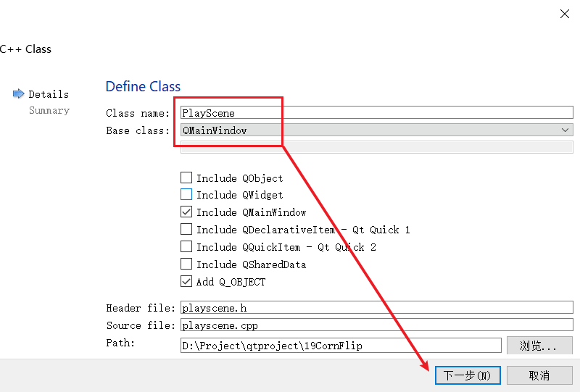Click the Source file label

(141, 325)
